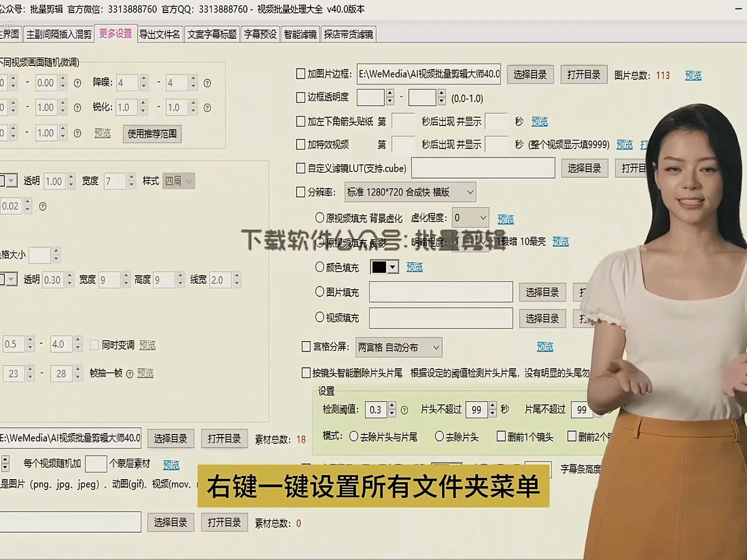
Task: Enable the 加特效视频 checkbox
Action: 300,145
